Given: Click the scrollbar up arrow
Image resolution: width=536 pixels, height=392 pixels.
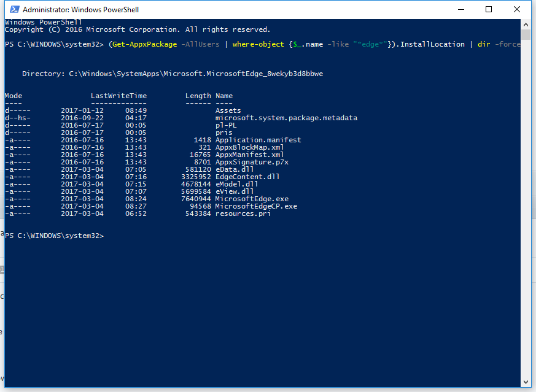Looking at the screenshot, I should pyautogui.click(x=526, y=25).
